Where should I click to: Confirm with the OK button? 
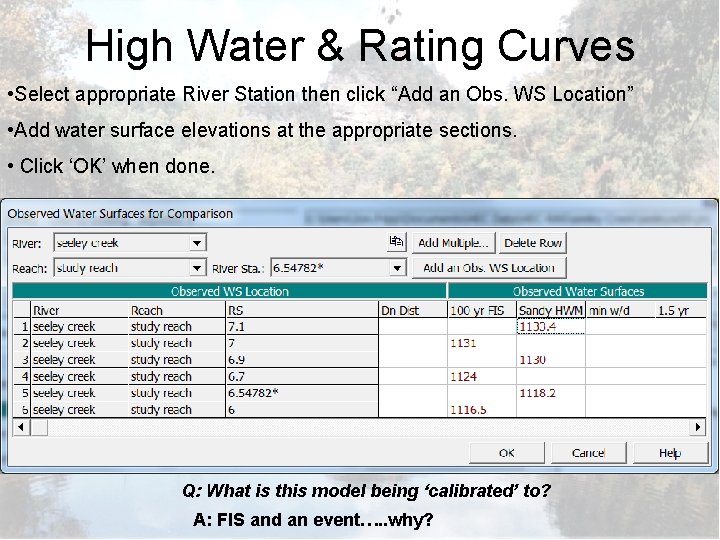pos(507,453)
